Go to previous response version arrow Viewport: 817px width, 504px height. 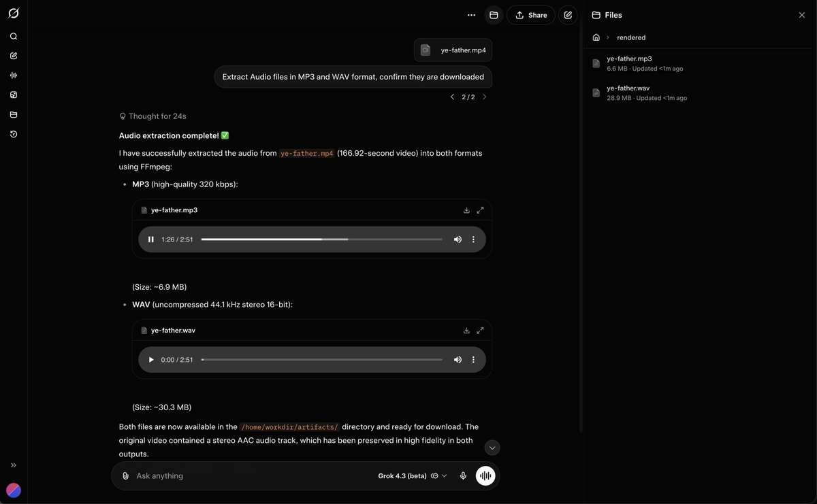452,97
